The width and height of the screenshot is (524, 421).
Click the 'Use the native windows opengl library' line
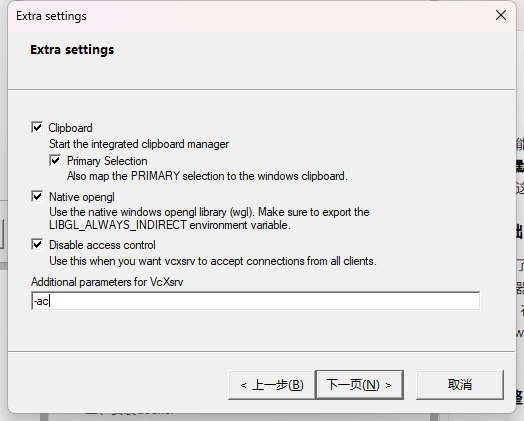[x=209, y=212]
